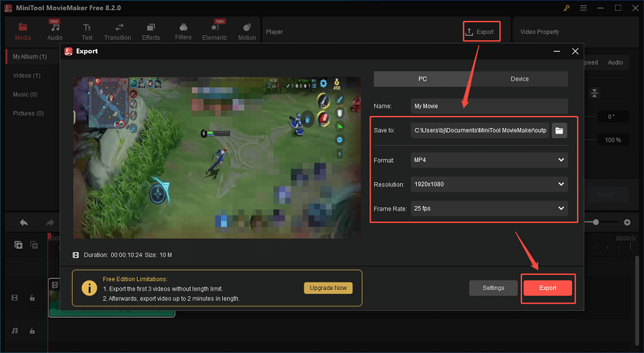Open the Text tab
The image size is (644, 353).
click(x=87, y=32)
